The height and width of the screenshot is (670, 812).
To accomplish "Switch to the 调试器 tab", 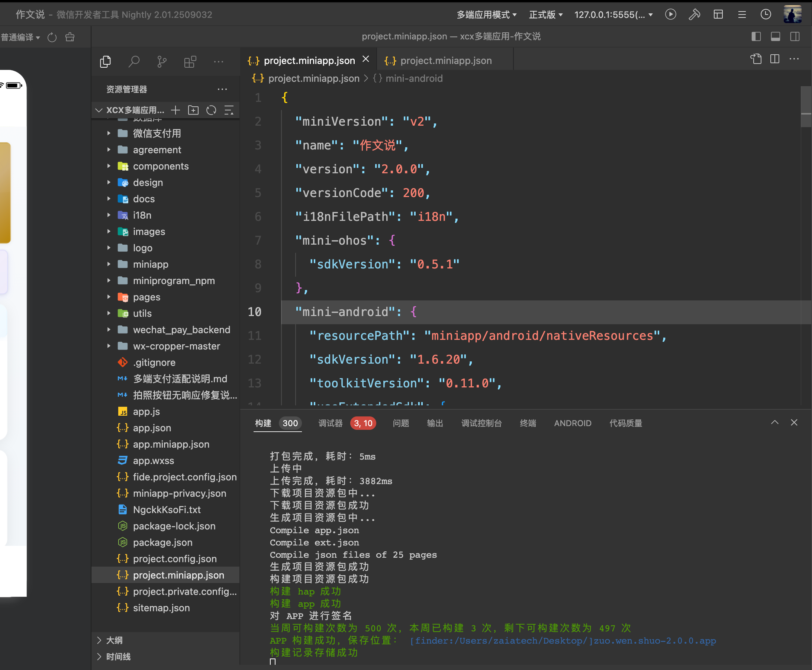I will tap(331, 423).
